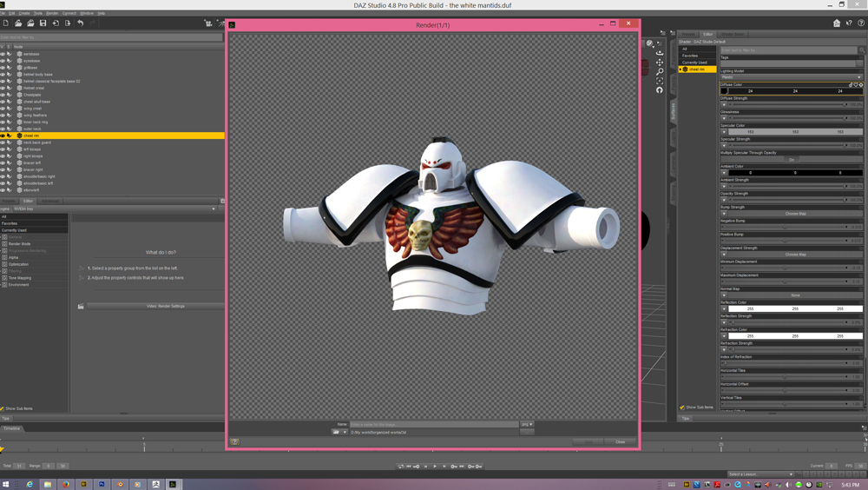Click the render image name input field
This screenshot has width=868, height=490.
432,424
